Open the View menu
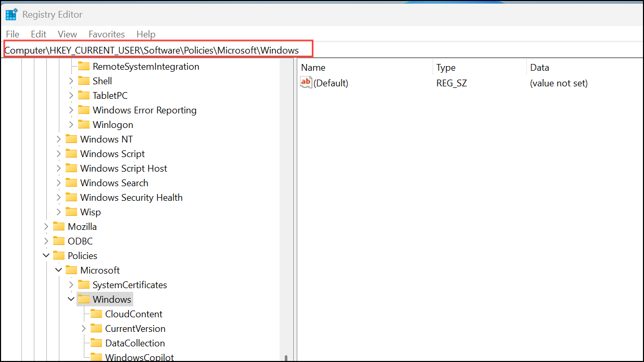 pyautogui.click(x=67, y=34)
